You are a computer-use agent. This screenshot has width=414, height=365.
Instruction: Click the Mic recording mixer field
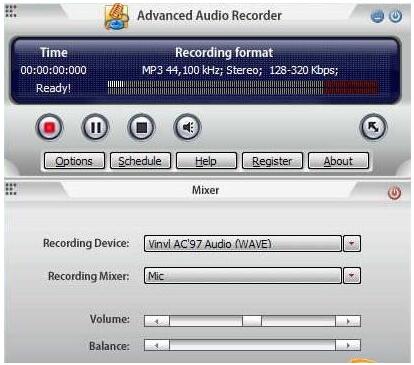coord(243,276)
